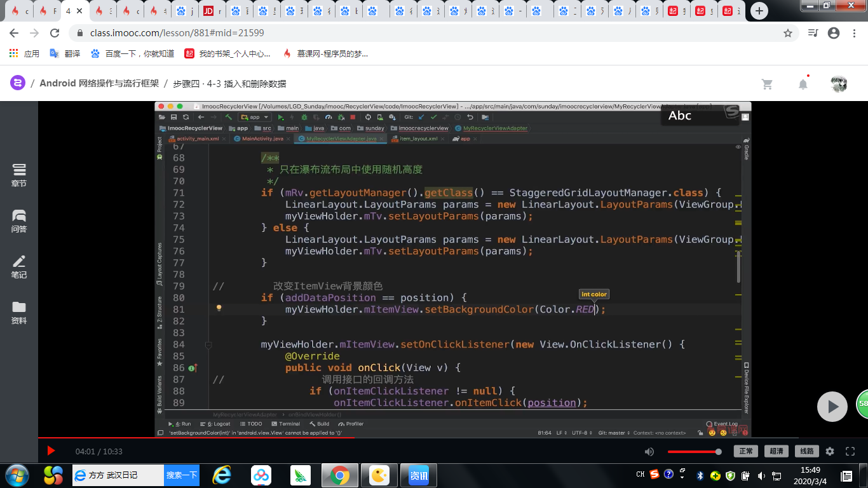Open the media control icon in Chrome toolbar
868x488 pixels.
coord(813,33)
